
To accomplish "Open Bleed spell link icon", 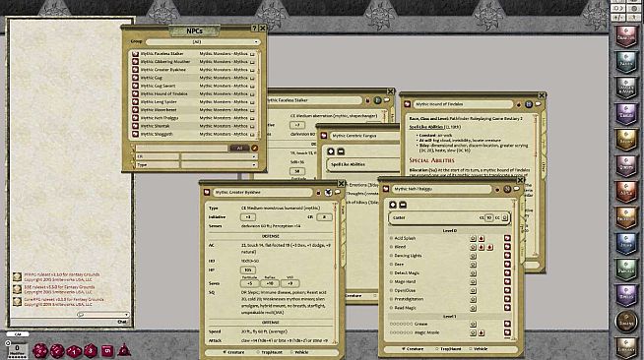I will [507, 247].
